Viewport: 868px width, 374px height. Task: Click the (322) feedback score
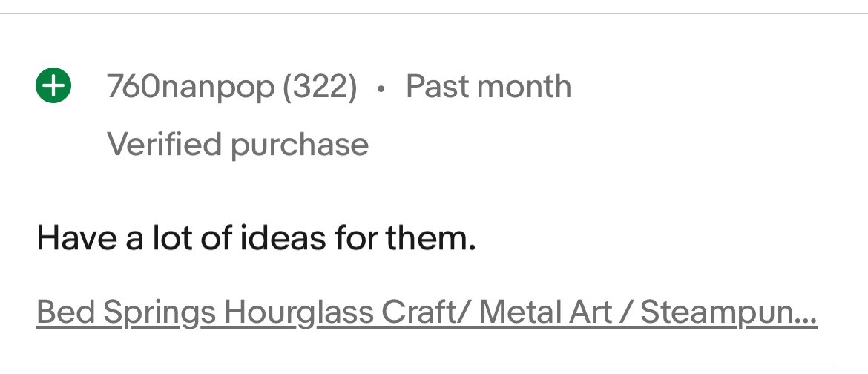(x=320, y=88)
